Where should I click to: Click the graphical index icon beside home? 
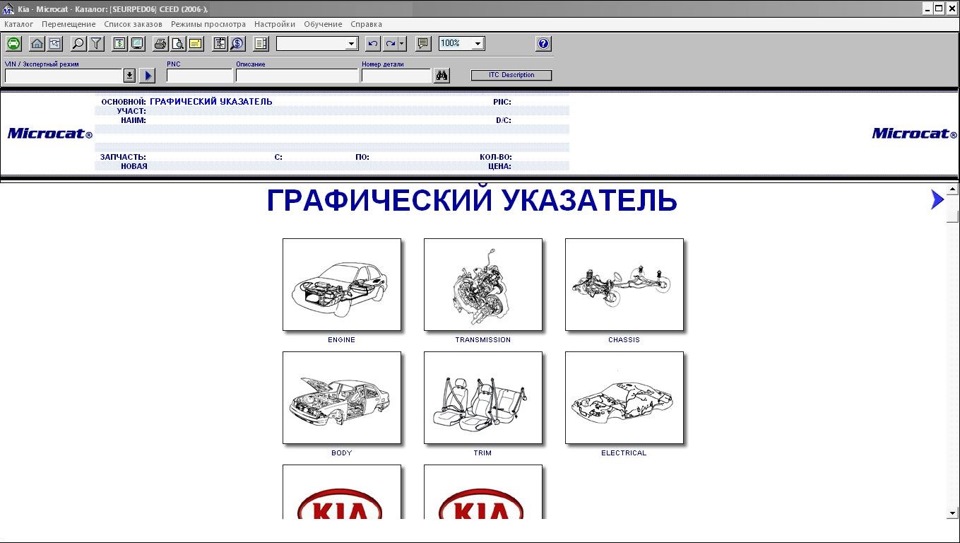pos(55,43)
